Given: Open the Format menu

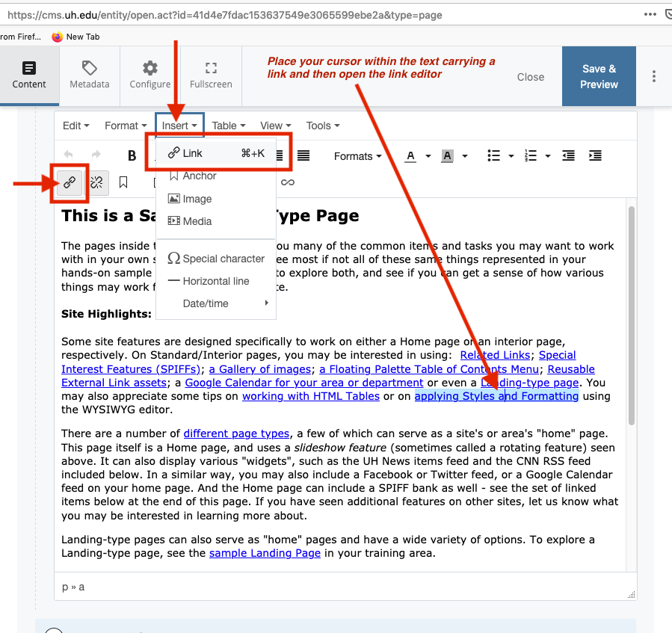Looking at the screenshot, I should [x=126, y=126].
